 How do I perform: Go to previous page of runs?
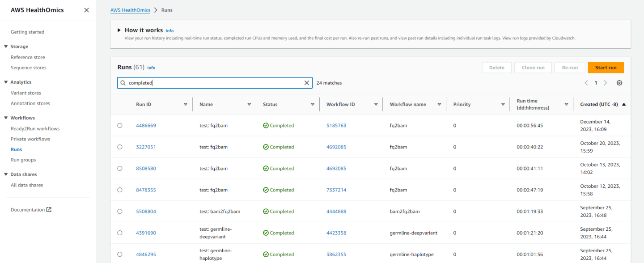point(586,83)
